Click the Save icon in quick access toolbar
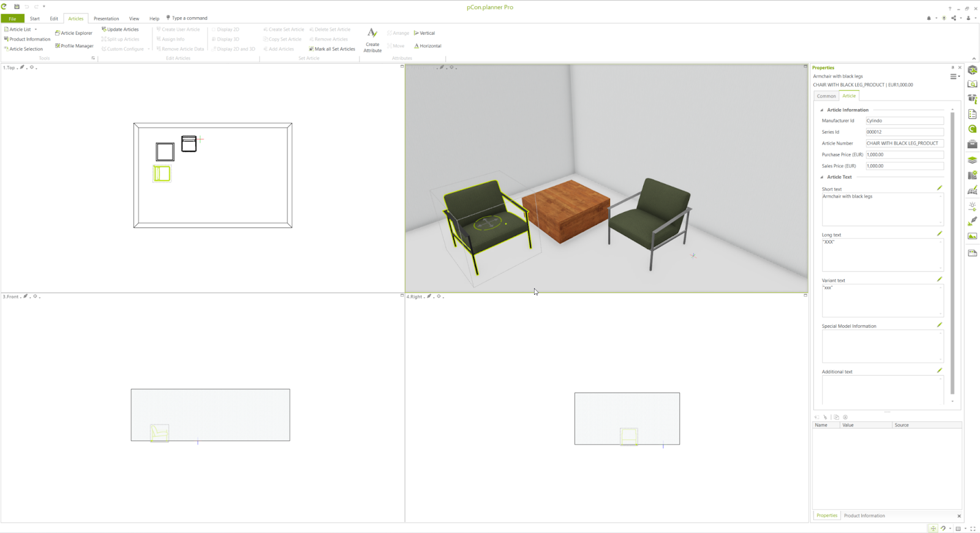This screenshot has width=980, height=533. (17, 7)
